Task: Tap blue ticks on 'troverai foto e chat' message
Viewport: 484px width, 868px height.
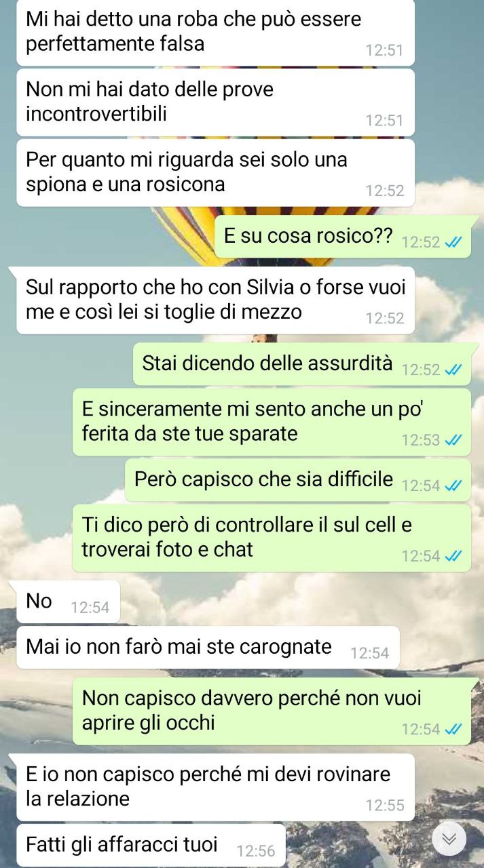Action: [453, 556]
